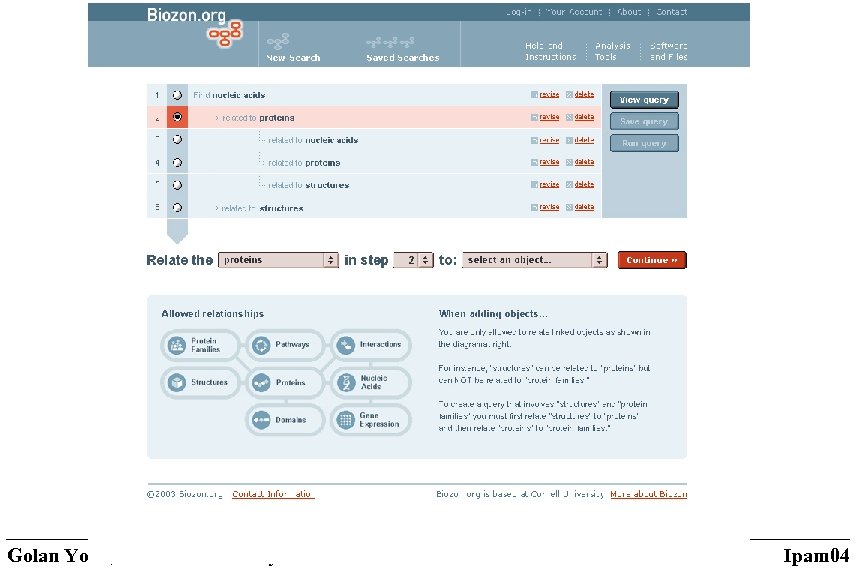This screenshot has width=855, height=570.
Task: Open the 'in step' number selector
Action: pos(413,260)
